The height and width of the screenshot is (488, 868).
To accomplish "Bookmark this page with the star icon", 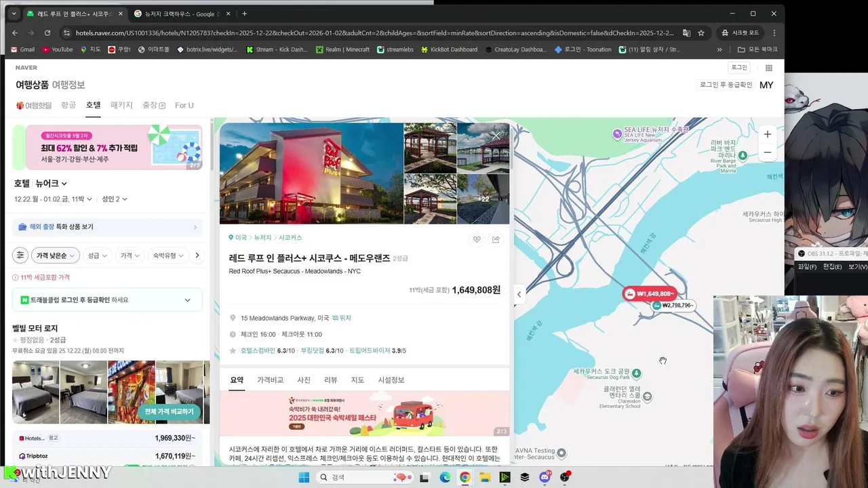I will point(701,33).
